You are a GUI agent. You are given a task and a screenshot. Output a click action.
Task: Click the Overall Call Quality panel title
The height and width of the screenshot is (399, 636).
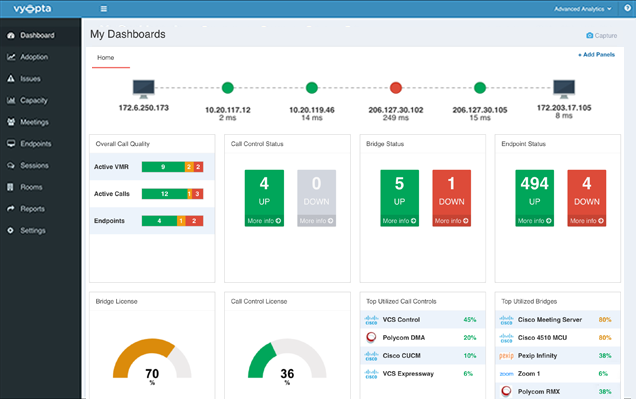[x=122, y=144]
